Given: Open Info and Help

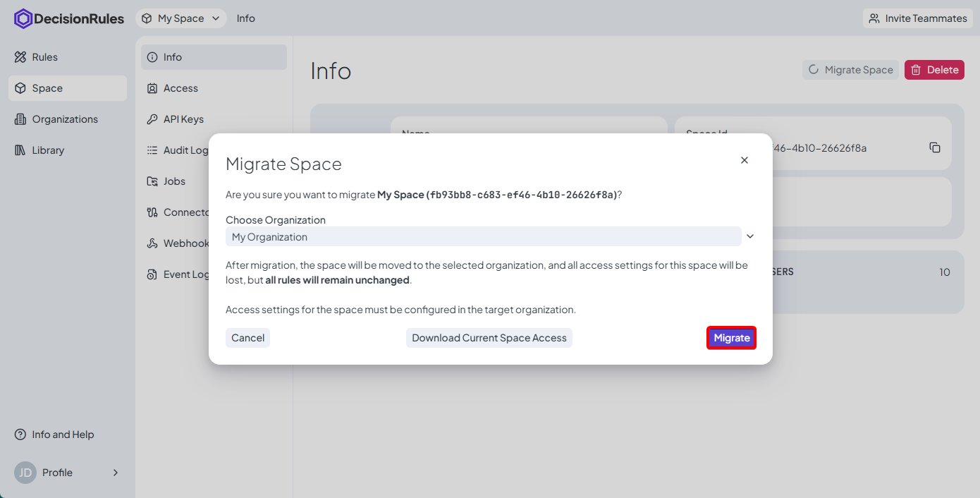Looking at the screenshot, I should (62, 435).
